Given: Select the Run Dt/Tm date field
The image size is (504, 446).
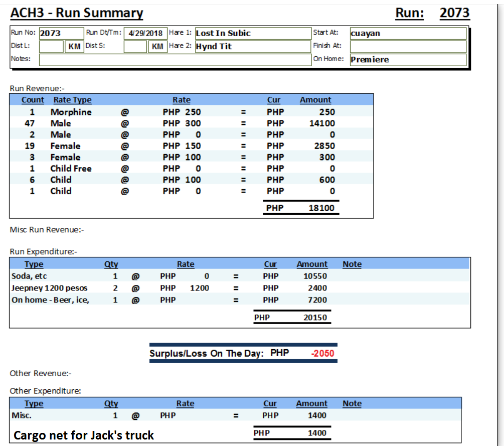Looking at the screenshot, I should click(x=145, y=33).
